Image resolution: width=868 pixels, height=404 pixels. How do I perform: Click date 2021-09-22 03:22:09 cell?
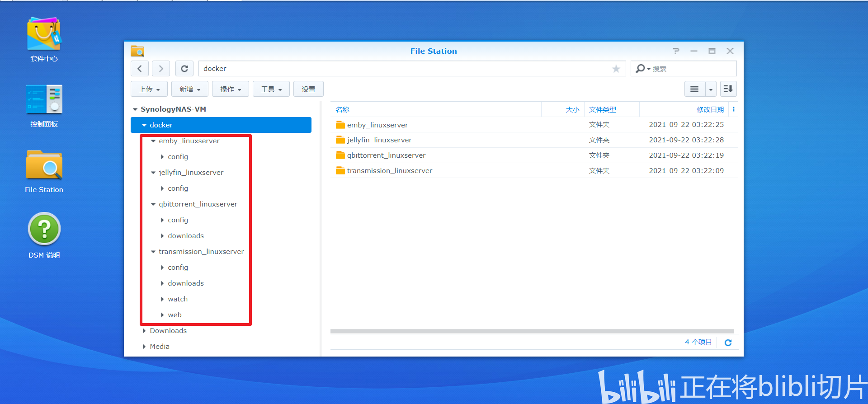coord(686,171)
